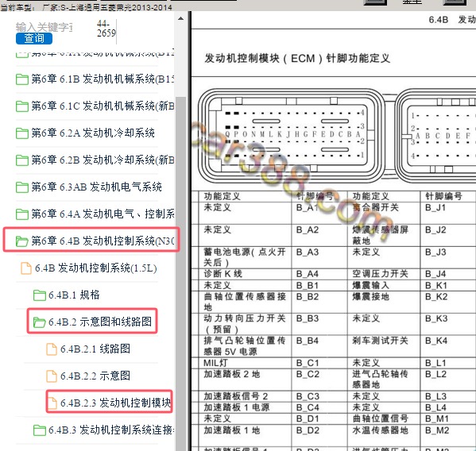Click the ECM pin definition heading
476x451 pixels.
(297, 58)
